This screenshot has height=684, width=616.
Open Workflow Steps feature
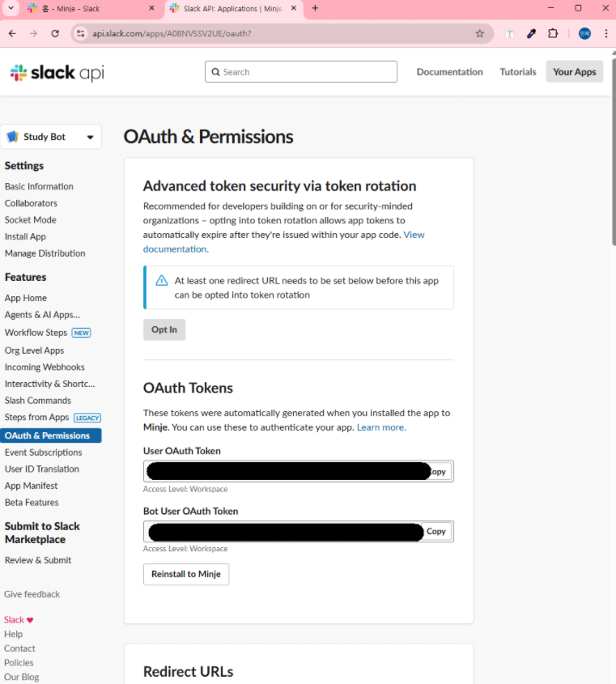tap(36, 333)
